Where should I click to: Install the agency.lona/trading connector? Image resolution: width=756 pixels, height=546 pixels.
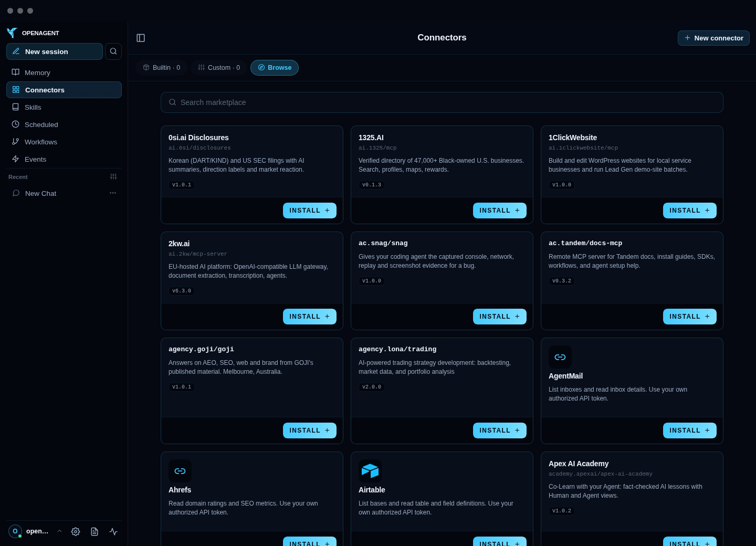[500, 430]
